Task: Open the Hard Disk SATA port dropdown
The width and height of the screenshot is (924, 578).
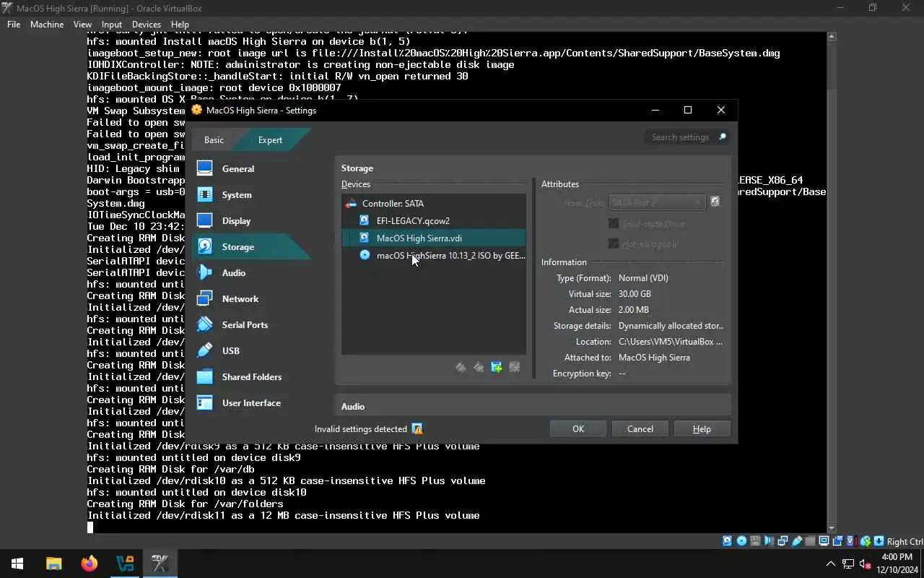Action: tap(657, 202)
